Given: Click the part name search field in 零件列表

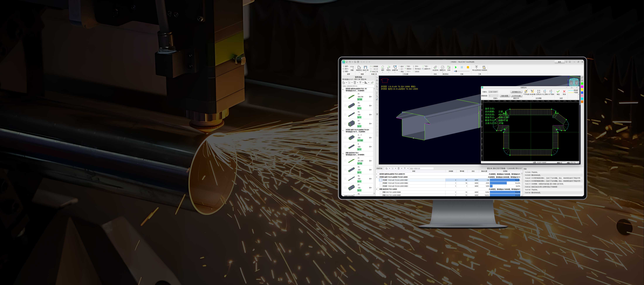Looking at the screenshot, I should point(358,86).
